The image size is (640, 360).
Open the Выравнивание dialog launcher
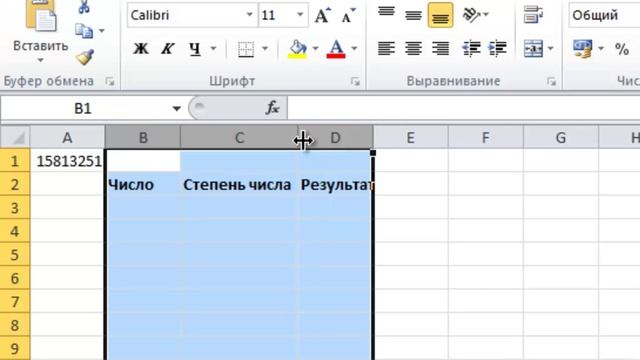(551, 81)
